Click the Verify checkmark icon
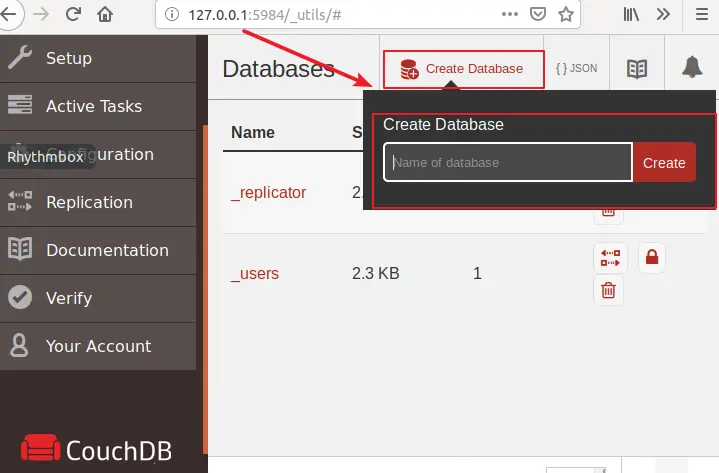 (x=20, y=297)
